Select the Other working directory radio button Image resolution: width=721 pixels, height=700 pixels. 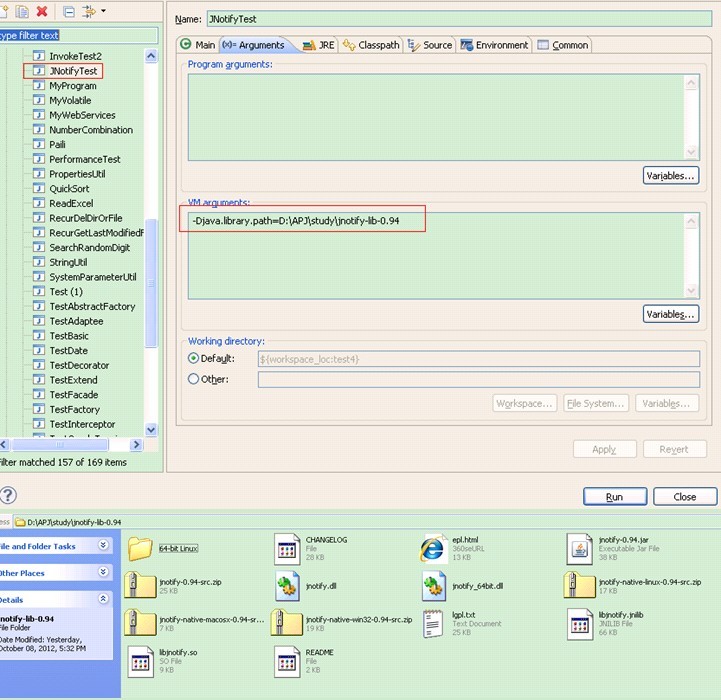[194, 379]
